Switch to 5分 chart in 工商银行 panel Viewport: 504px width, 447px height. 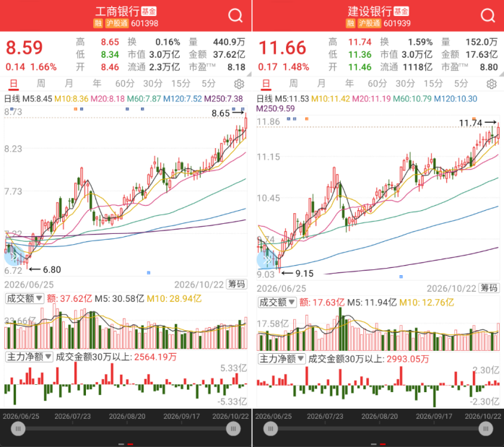click(x=209, y=84)
